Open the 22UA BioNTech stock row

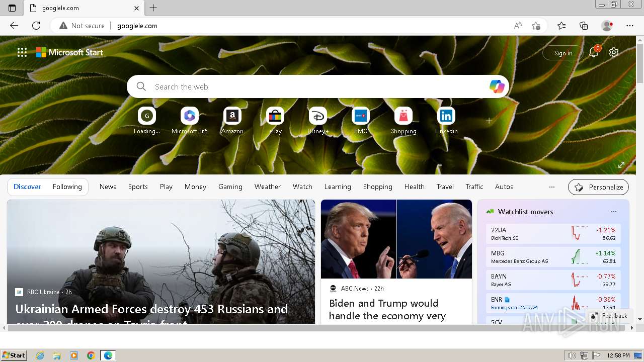[553, 234]
